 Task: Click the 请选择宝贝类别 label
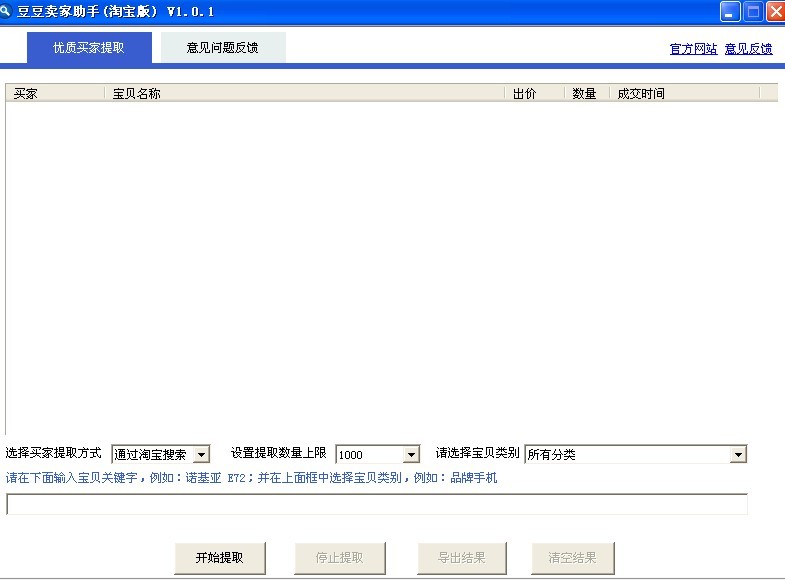(477, 453)
